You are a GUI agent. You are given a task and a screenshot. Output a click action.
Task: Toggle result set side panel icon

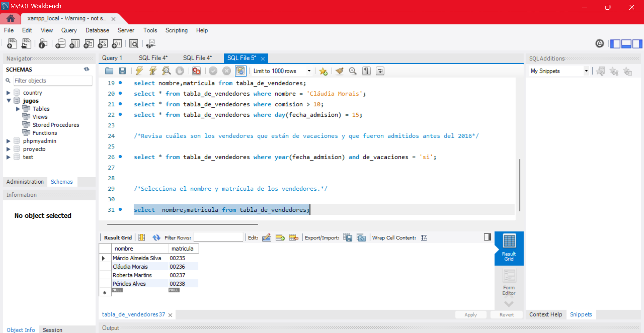[487, 237]
